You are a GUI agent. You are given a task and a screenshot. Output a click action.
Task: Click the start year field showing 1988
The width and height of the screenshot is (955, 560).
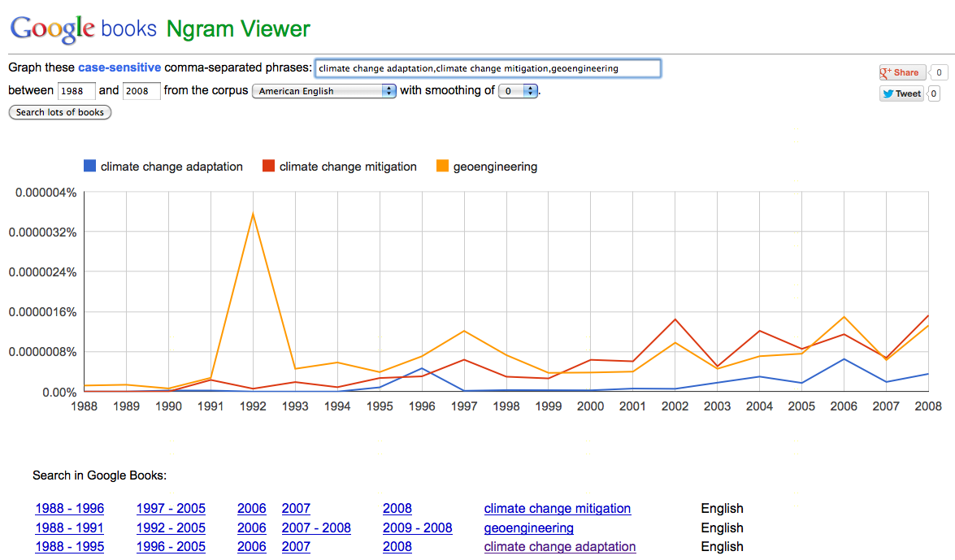point(76,91)
